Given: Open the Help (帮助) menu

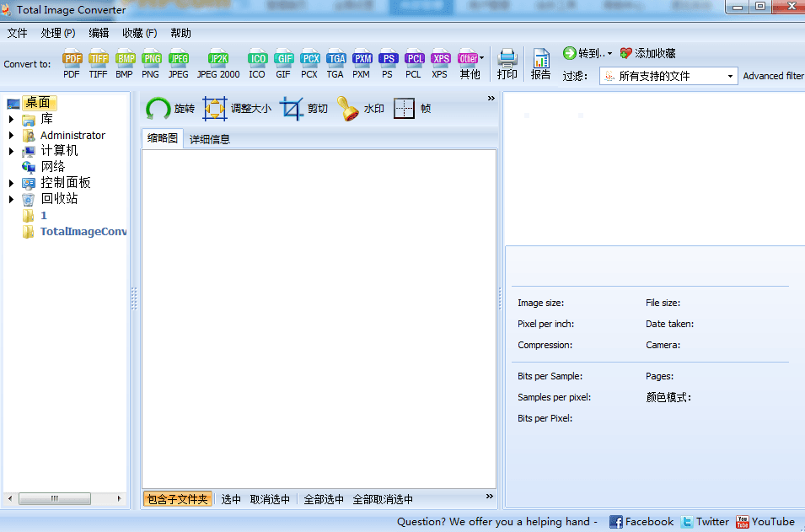Looking at the screenshot, I should click(180, 34).
